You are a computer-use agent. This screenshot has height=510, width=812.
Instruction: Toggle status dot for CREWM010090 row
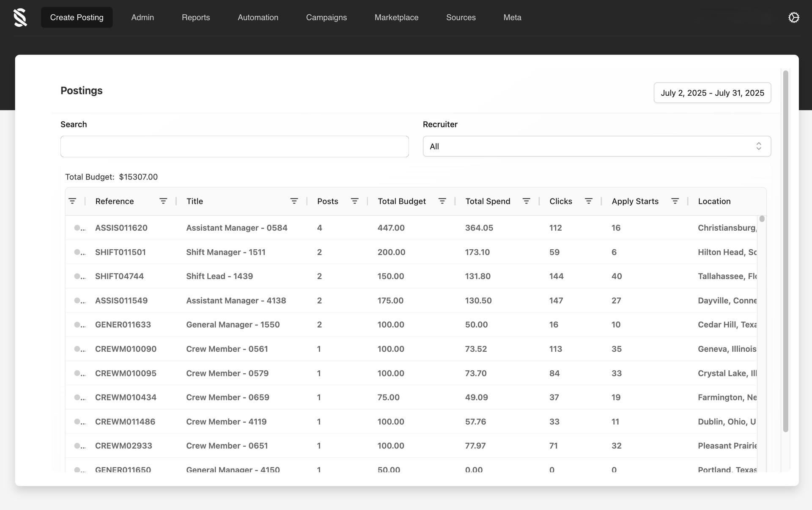pos(77,349)
